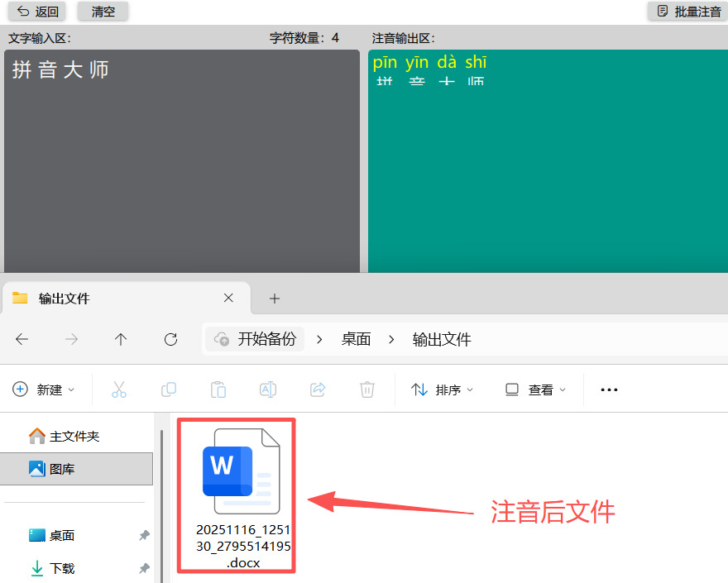The width and height of the screenshot is (728, 583).
Task: Click the 清空 clear button
Action: point(102,11)
